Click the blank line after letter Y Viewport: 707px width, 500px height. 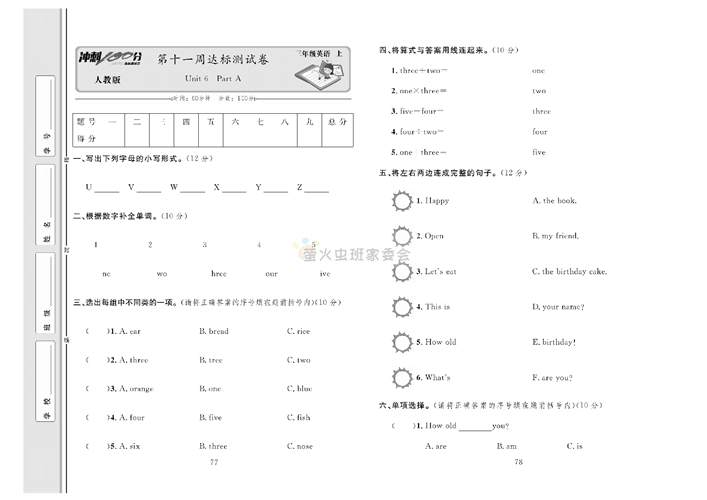(275, 188)
